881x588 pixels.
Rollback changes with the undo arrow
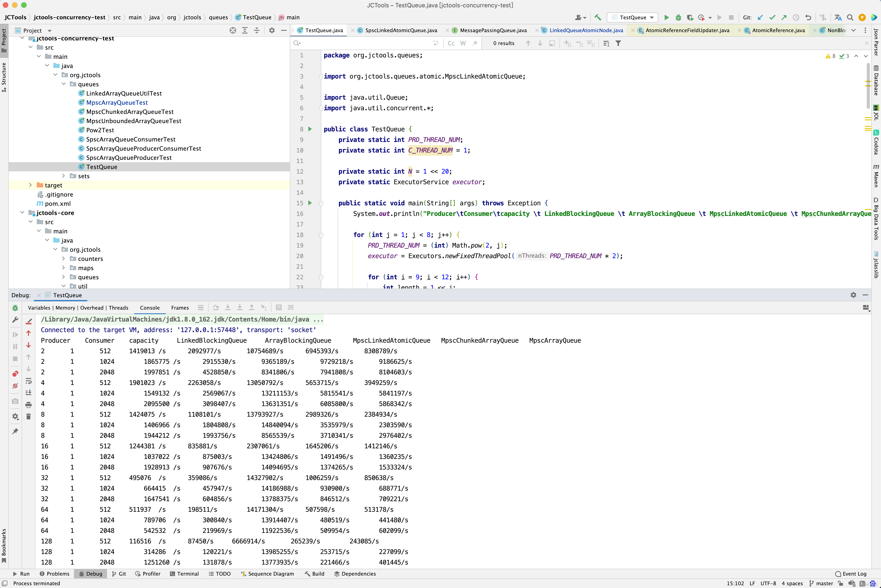(x=808, y=17)
